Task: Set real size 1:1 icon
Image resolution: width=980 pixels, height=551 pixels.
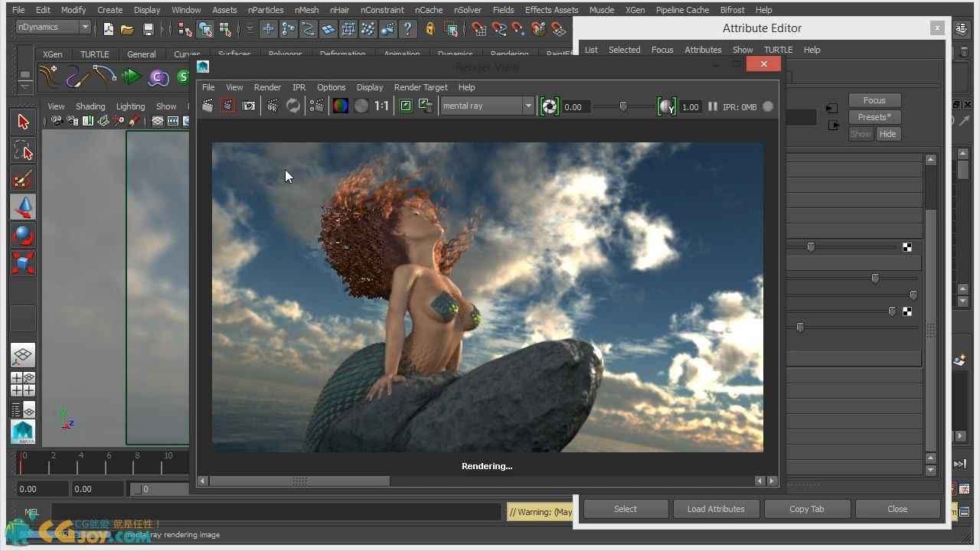Action: coord(382,106)
